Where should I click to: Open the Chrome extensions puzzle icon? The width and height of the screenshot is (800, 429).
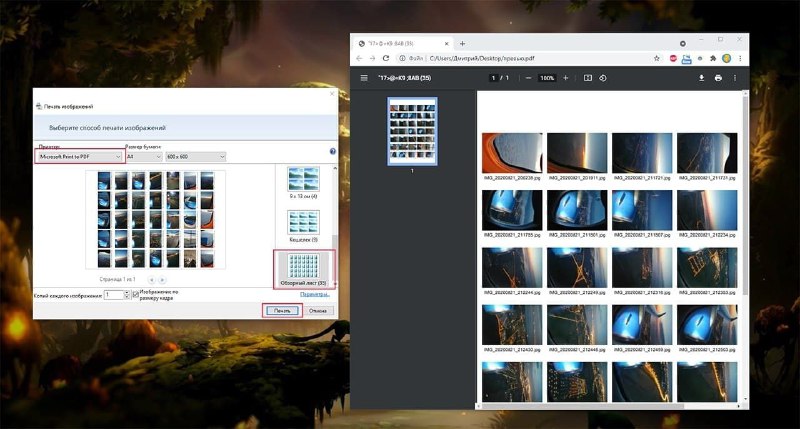click(713, 58)
